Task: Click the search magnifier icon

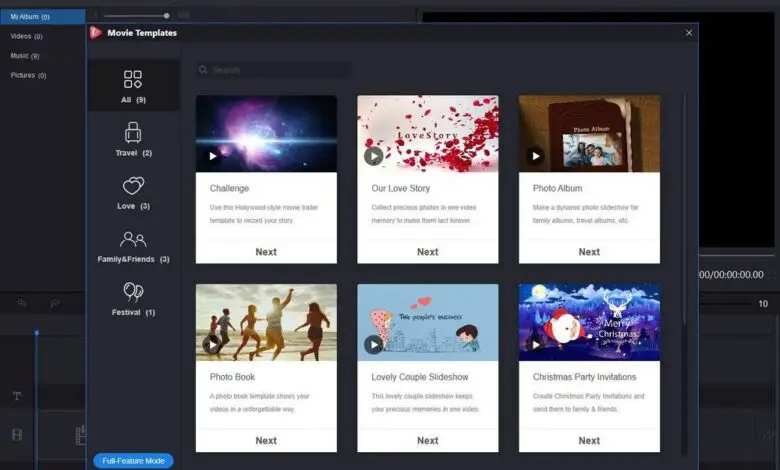Action: [203, 70]
